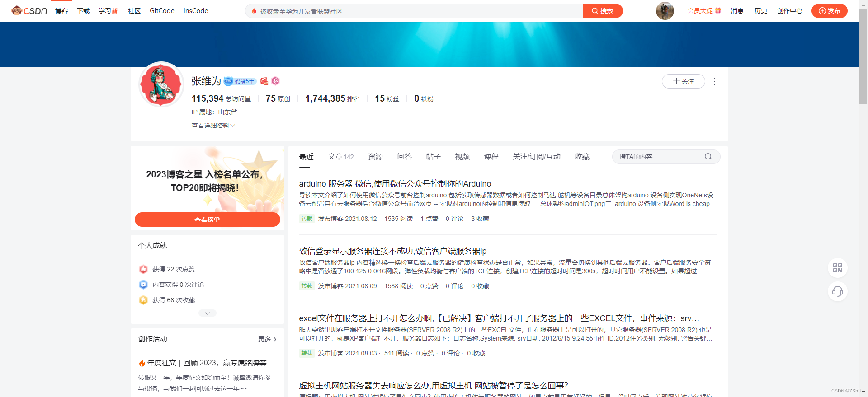Open the three-dot more options menu
The width and height of the screenshot is (868, 397).
point(714,81)
